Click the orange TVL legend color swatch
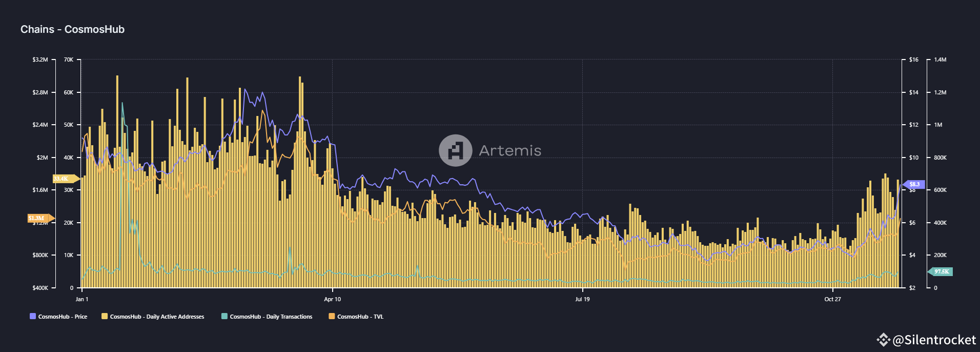The height and width of the screenshot is (352, 980). coord(332,316)
